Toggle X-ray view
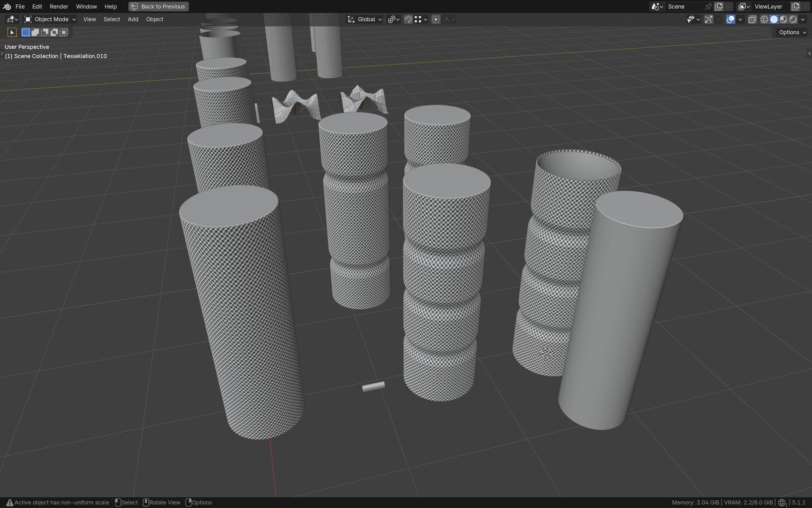The height and width of the screenshot is (508, 812). click(752, 19)
